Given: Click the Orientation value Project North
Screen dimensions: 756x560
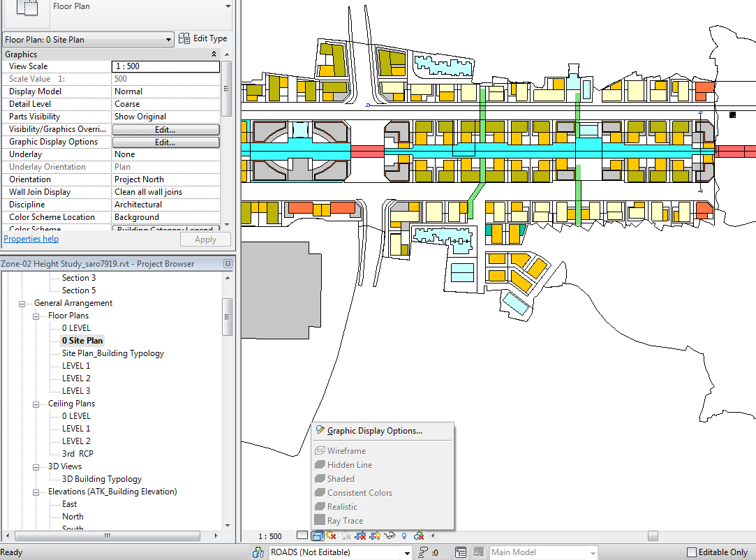Looking at the screenshot, I should pyautogui.click(x=139, y=179).
